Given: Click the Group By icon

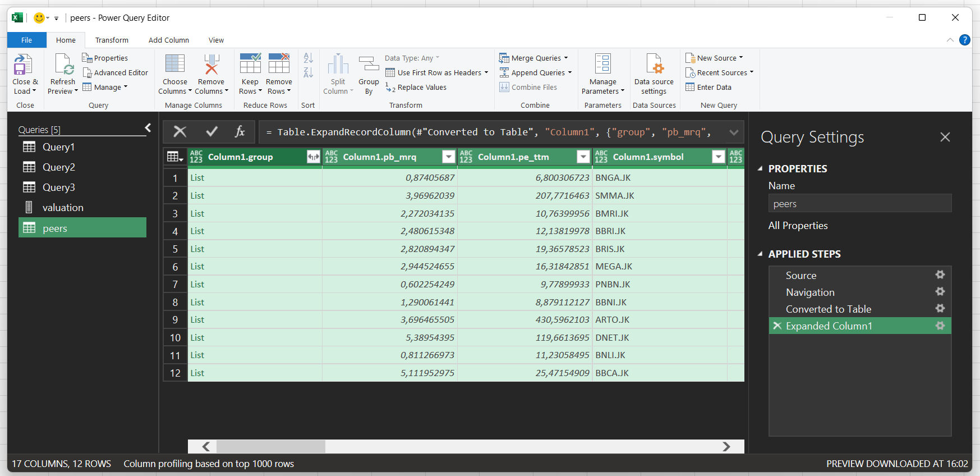Looking at the screenshot, I should point(369,64).
